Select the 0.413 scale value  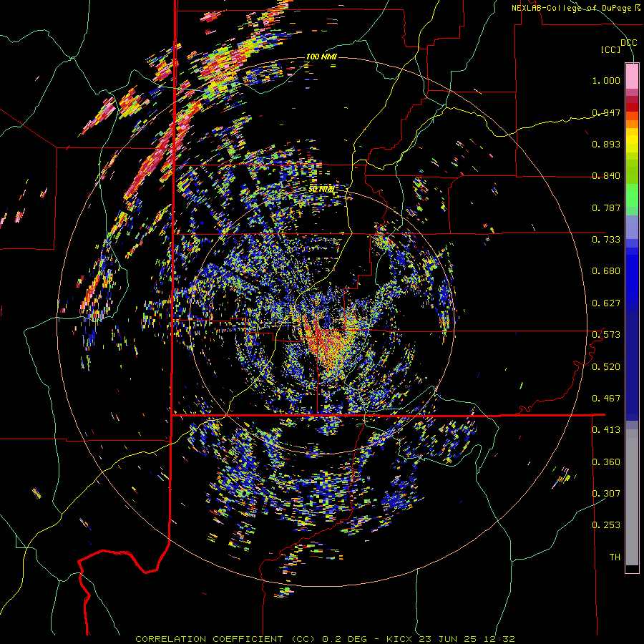pyautogui.click(x=606, y=430)
